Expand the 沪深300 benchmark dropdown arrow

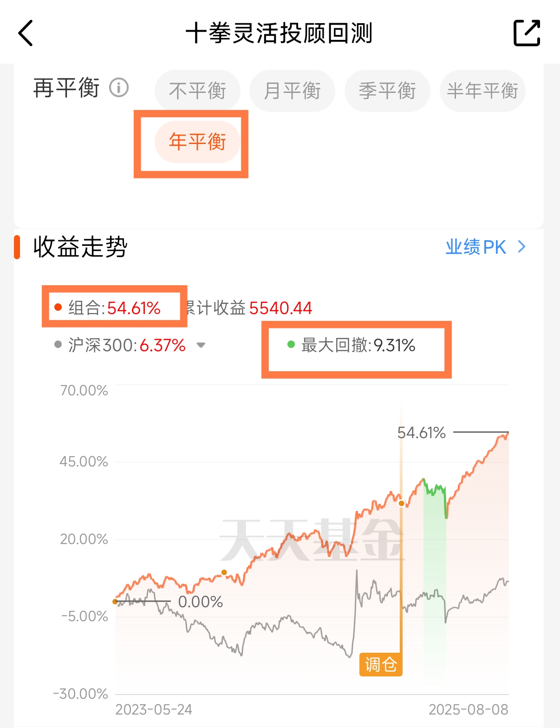[201, 345]
